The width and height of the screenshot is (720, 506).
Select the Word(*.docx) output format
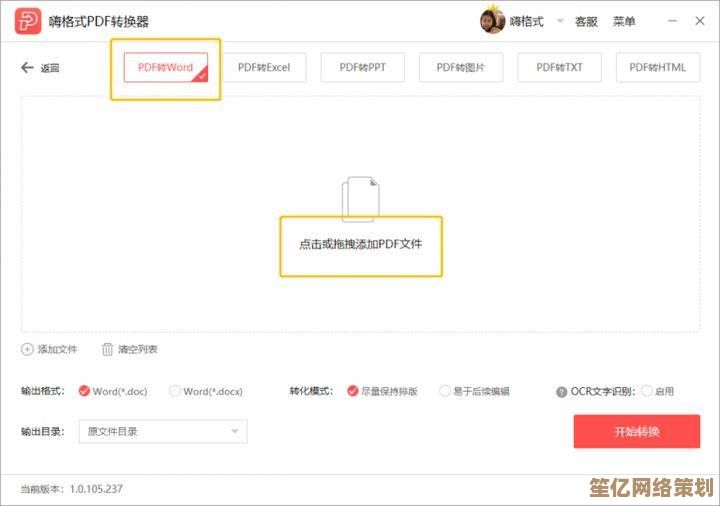pyautogui.click(x=175, y=391)
